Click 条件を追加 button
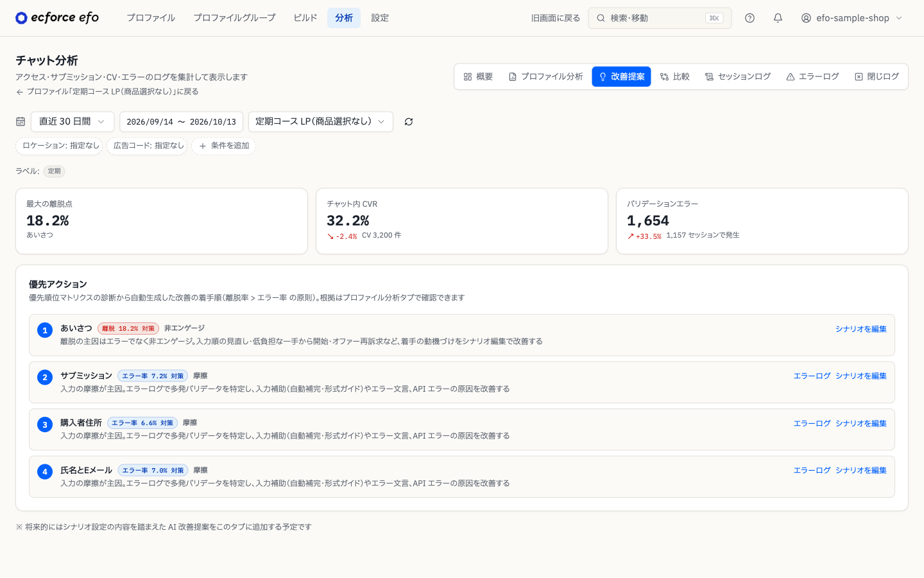This screenshot has width=924, height=578. (223, 146)
